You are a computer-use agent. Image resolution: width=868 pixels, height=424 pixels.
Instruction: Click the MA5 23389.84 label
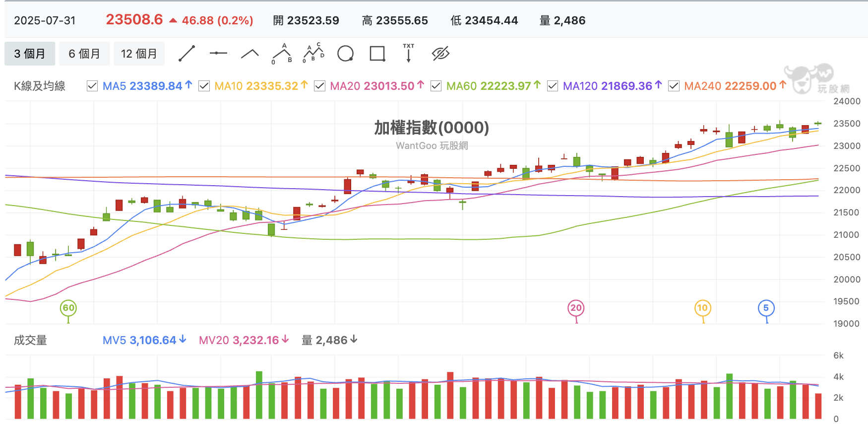click(147, 86)
